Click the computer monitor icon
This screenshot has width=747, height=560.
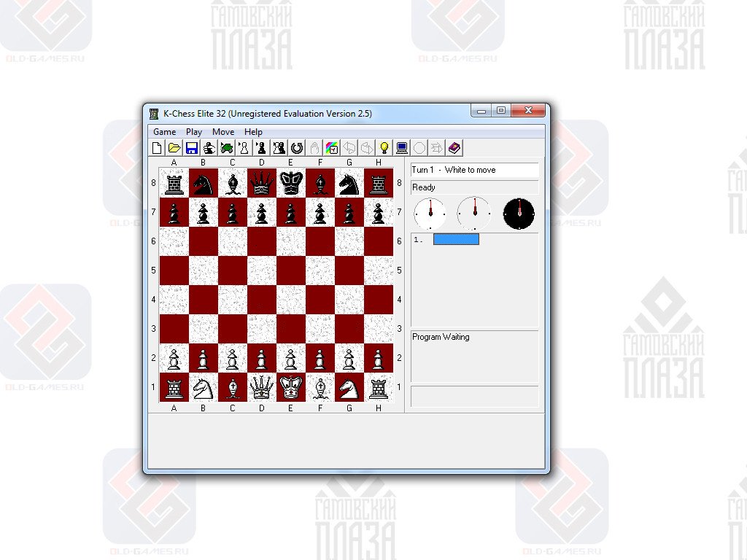point(402,148)
